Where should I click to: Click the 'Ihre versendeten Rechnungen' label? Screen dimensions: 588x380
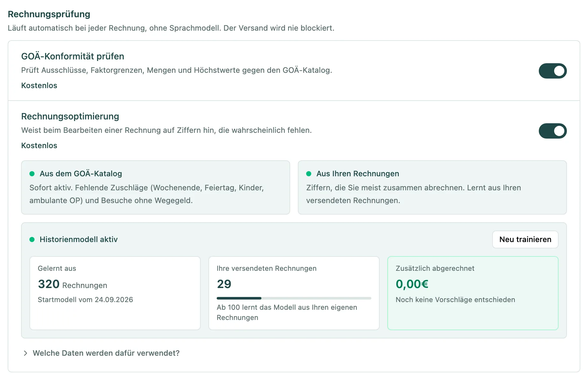267,269
